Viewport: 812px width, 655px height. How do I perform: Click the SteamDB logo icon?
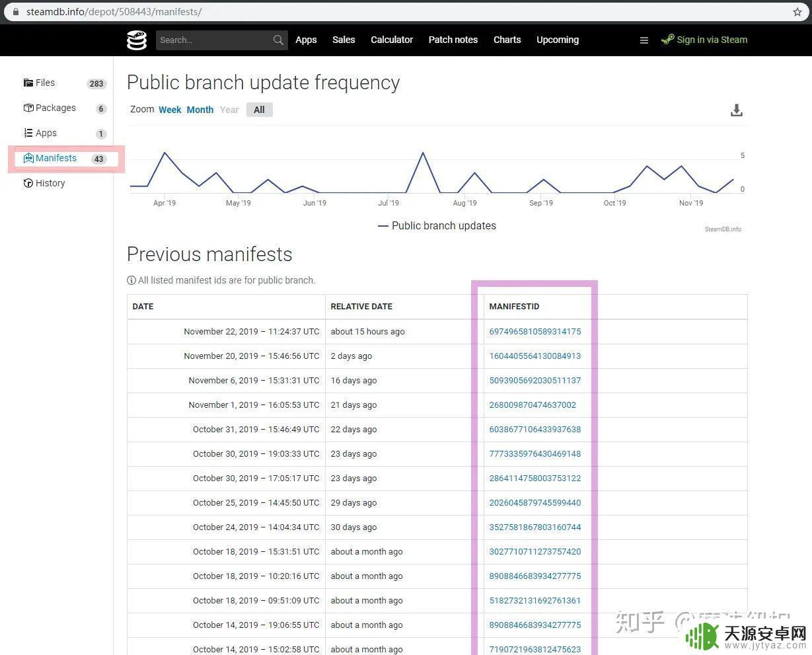pos(137,40)
